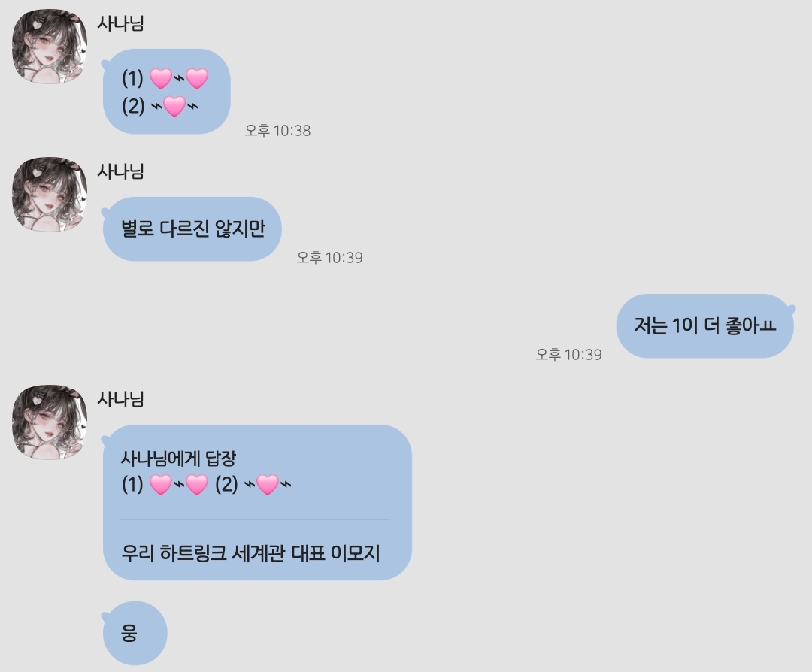
Task: Click 오후 10:39 timestamp beside 별로 다르진 않지만
Action: point(329,257)
